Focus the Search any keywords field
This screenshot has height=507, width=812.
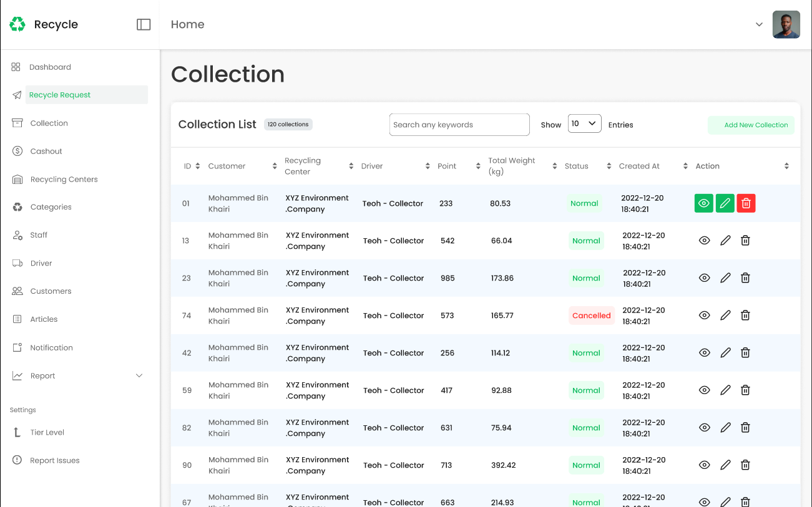(x=459, y=125)
